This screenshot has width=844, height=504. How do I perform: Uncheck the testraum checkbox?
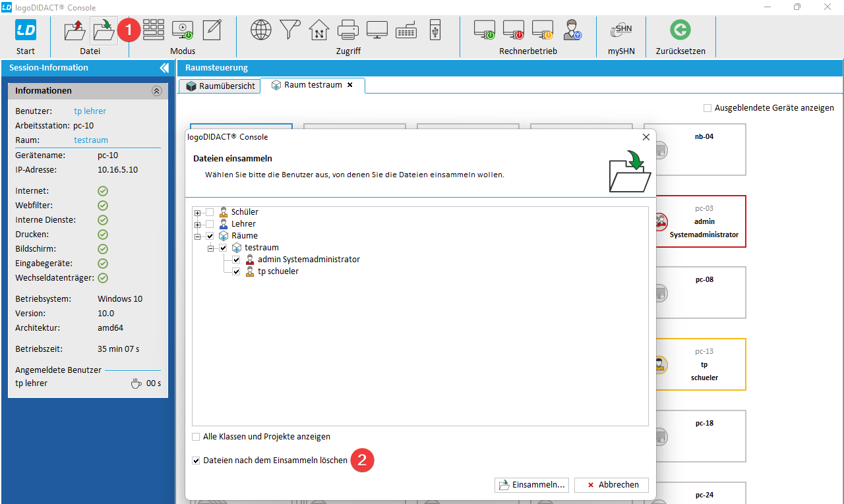(x=223, y=248)
